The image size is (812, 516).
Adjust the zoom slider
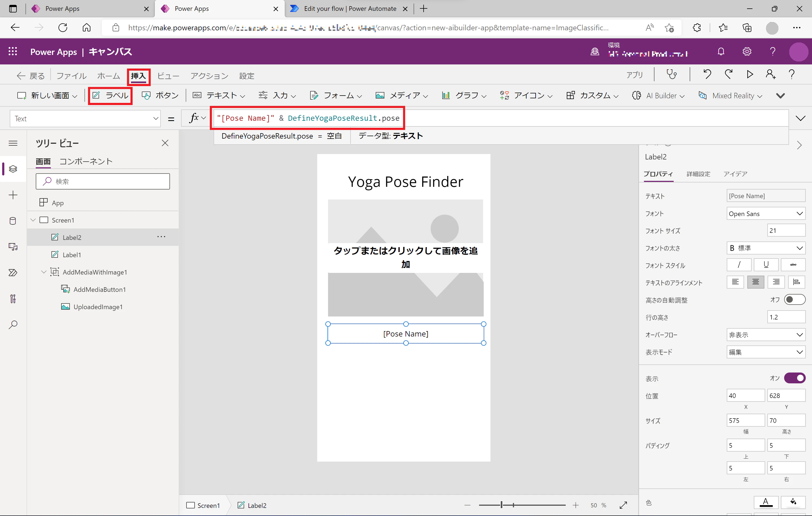click(x=502, y=505)
